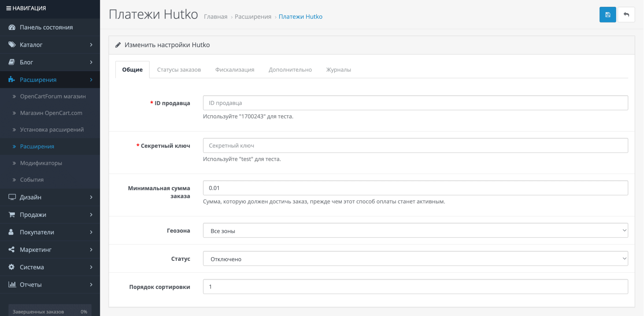644x316 pixels.
Task: Click the hint text Используйте "test" для теста
Action: [242, 159]
